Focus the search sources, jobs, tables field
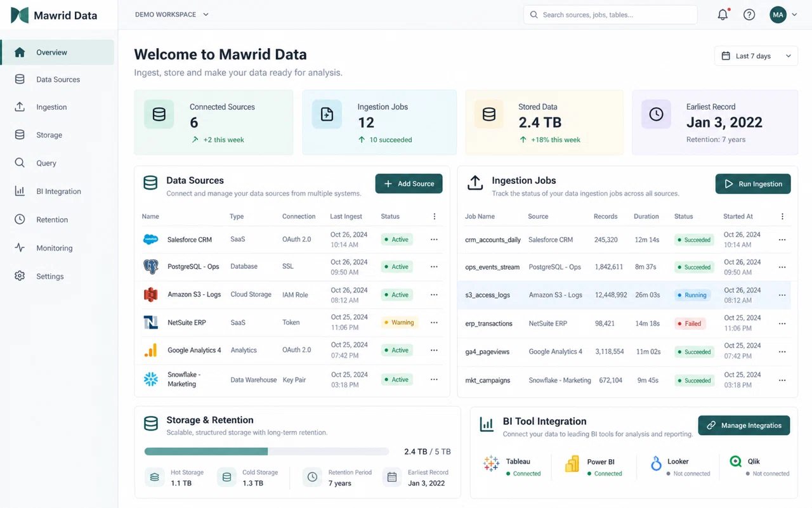 [610, 15]
